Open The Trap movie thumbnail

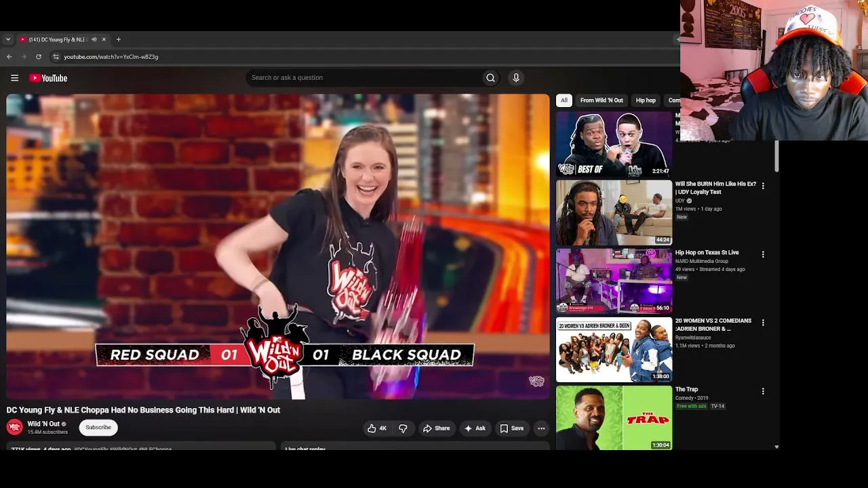click(x=614, y=418)
